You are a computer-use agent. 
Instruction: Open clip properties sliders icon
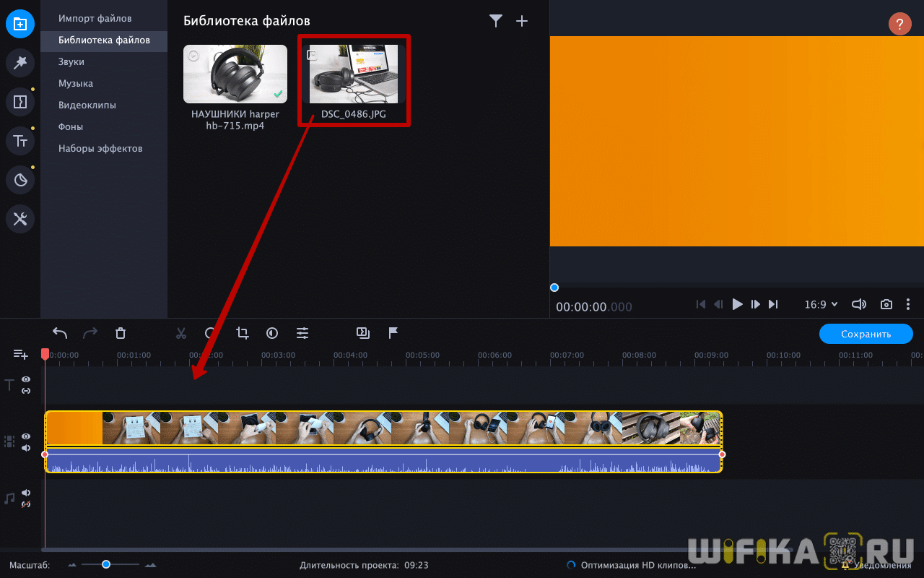coord(302,333)
